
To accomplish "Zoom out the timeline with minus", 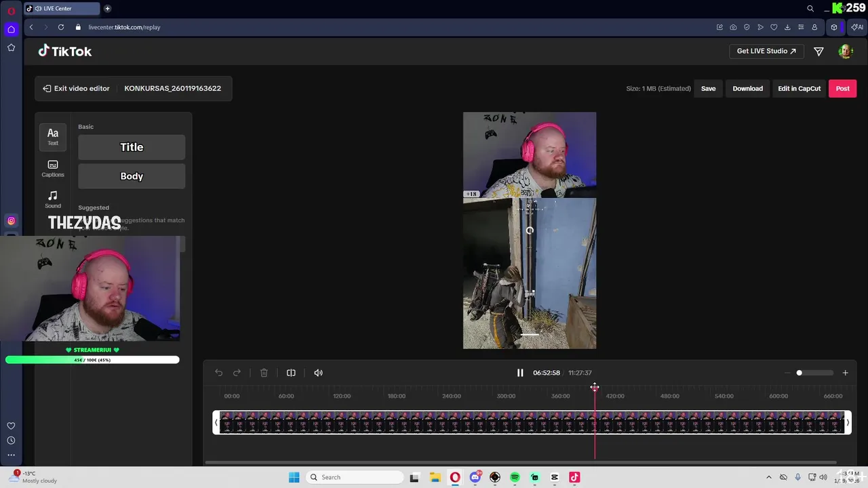I will 787,373.
